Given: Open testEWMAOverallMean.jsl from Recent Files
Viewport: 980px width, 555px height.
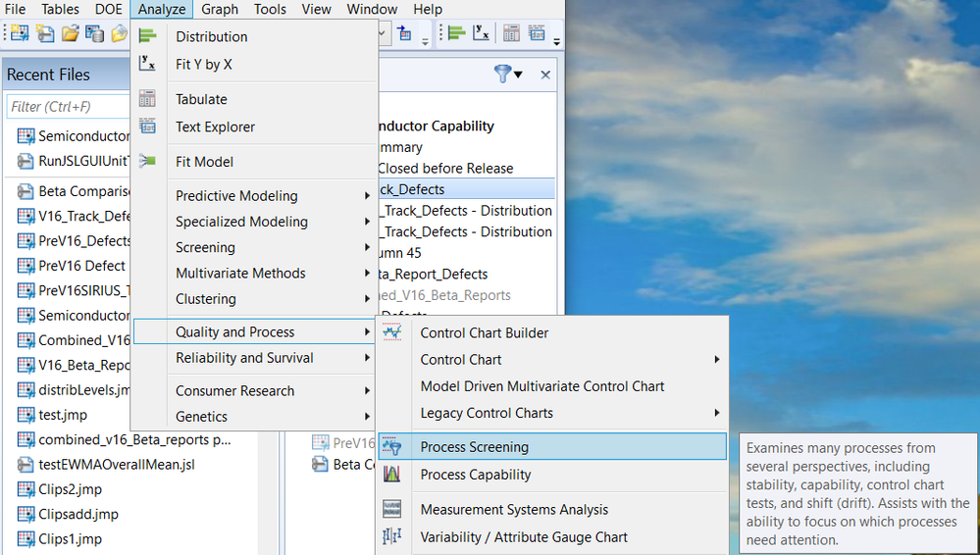Looking at the screenshot, I should click(x=117, y=465).
